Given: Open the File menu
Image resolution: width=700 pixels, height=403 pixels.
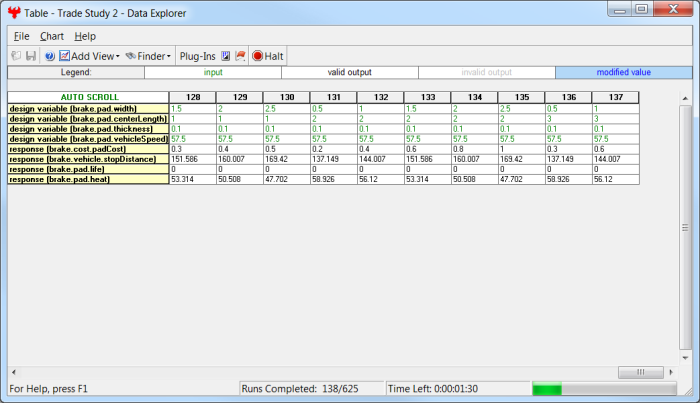Looking at the screenshot, I should [21, 36].
